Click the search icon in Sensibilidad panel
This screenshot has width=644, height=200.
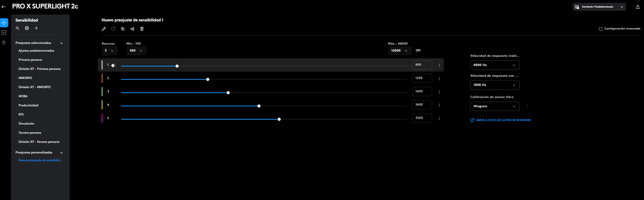click(17, 28)
